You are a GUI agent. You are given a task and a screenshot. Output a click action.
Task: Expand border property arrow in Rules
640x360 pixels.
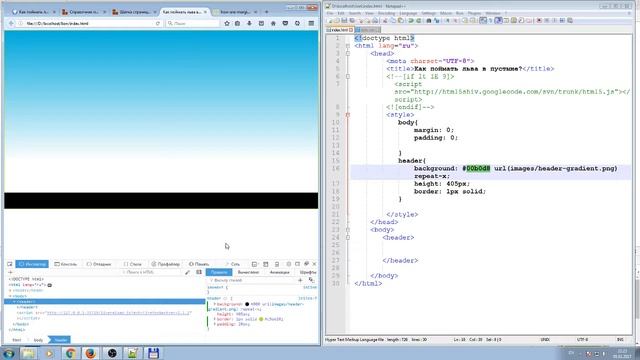tap(215, 319)
